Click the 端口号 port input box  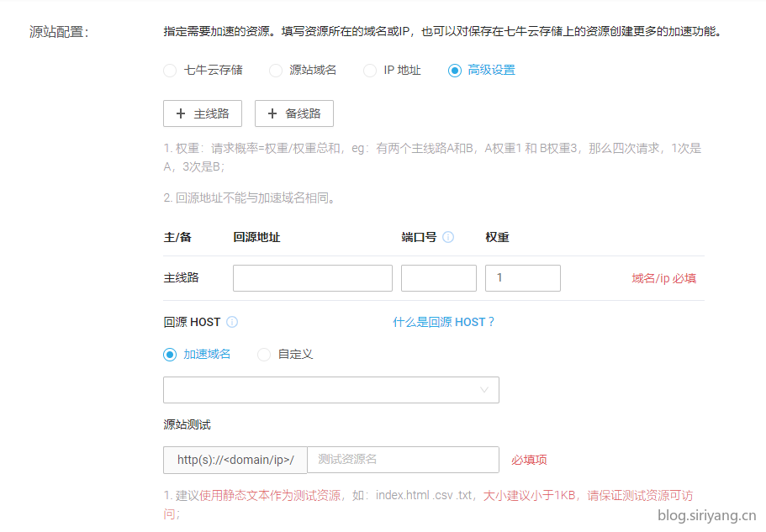pos(438,278)
